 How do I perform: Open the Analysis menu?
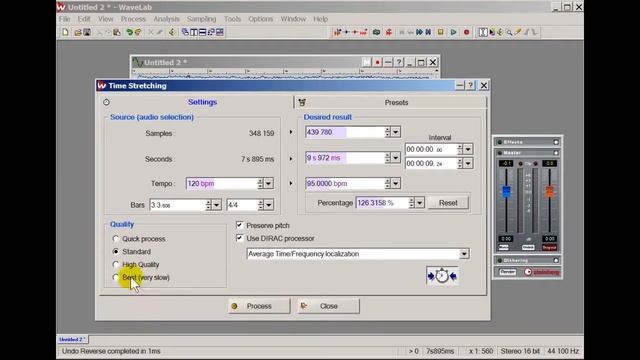click(166, 19)
